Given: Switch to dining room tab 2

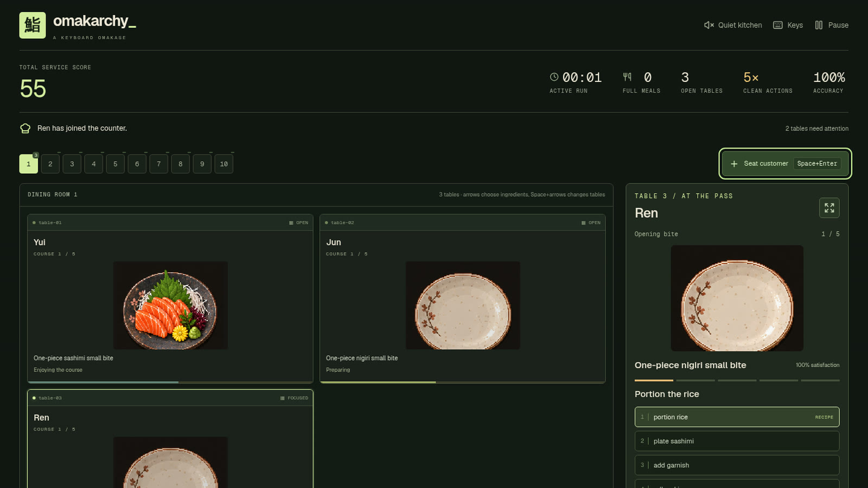Looking at the screenshot, I should (x=50, y=164).
